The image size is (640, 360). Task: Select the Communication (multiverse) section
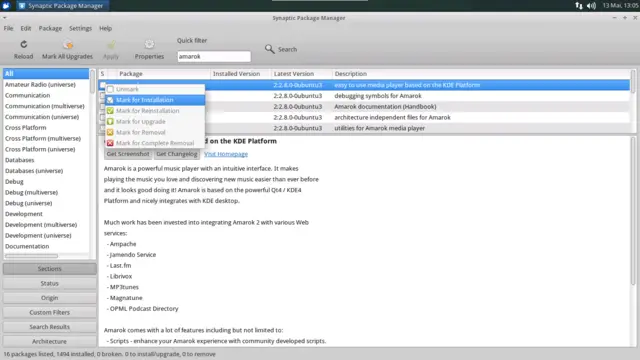pyautogui.click(x=46, y=106)
